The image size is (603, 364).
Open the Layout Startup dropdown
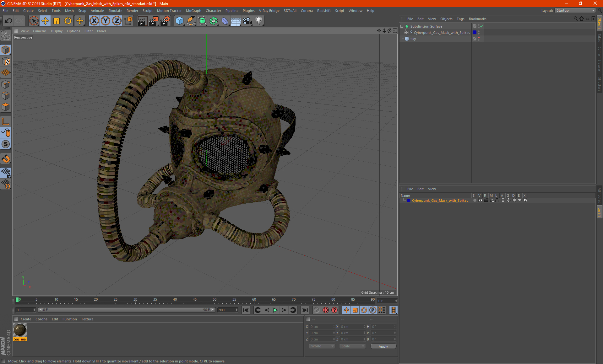[x=575, y=10]
